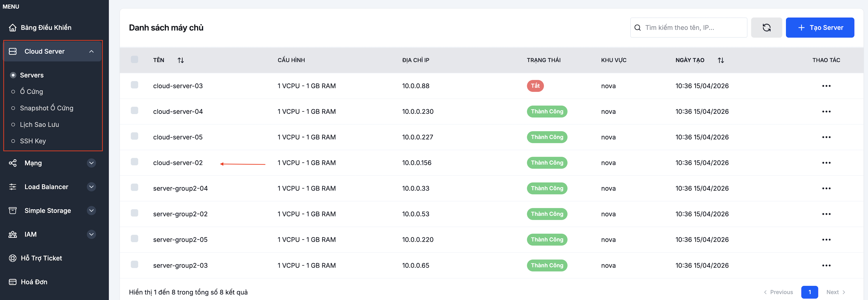
Task: Click the Cloud Server stack icon
Action: [x=12, y=52]
